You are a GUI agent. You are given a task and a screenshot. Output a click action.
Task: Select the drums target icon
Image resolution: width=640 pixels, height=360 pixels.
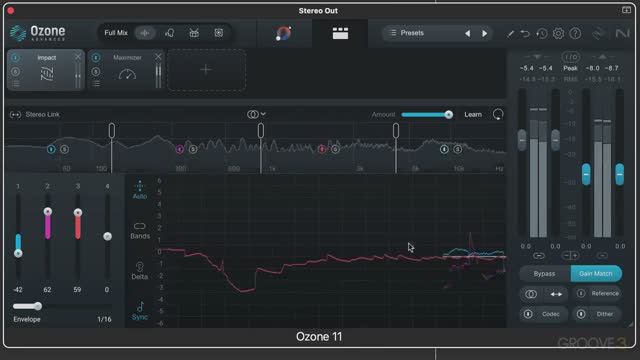click(194, 33)
